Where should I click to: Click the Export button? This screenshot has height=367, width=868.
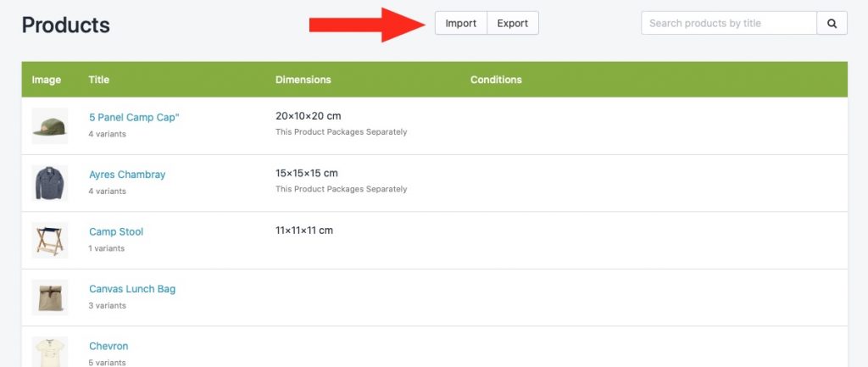click(x=513, y=23)
